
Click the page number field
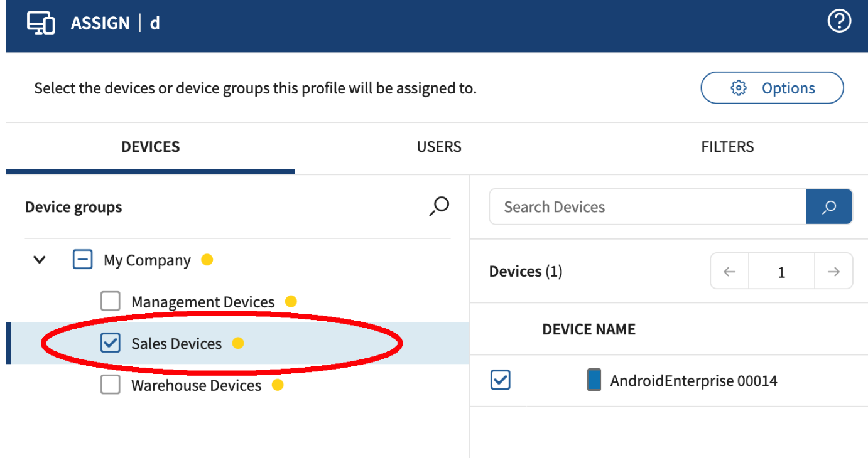pyautogui.click(x=781, y=272)
